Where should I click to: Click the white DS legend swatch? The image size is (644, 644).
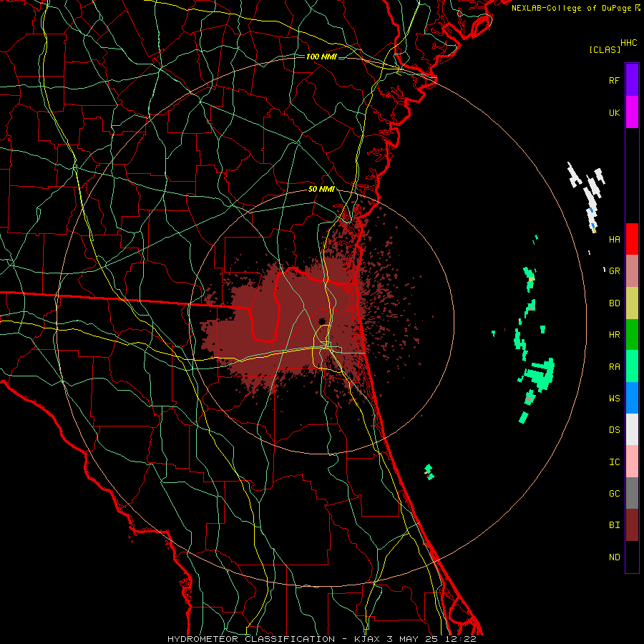pos(632,429)
